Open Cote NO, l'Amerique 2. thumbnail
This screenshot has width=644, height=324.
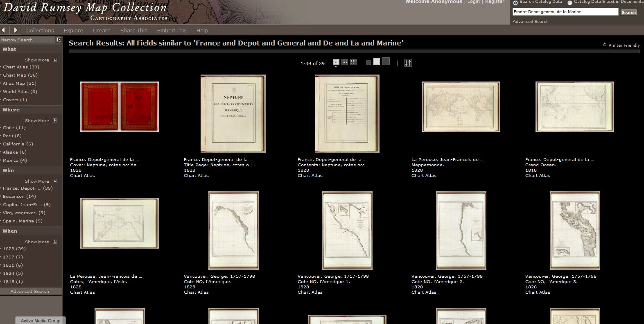461,231
